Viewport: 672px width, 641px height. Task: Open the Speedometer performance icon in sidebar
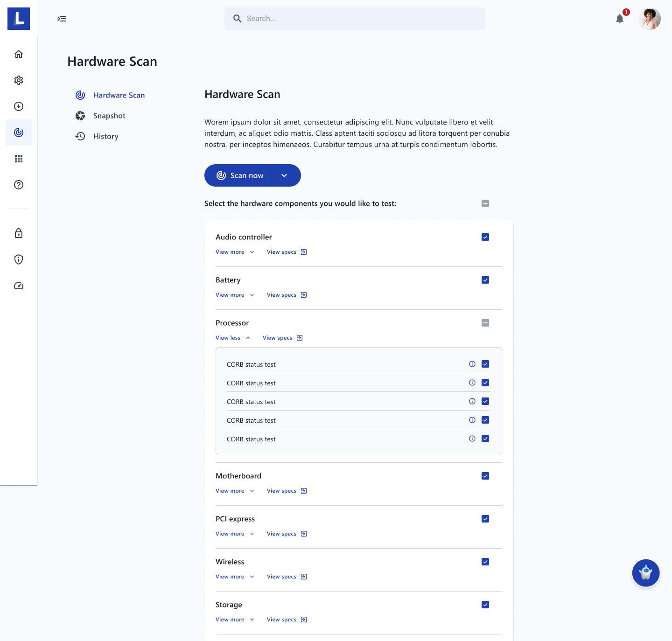19,286
